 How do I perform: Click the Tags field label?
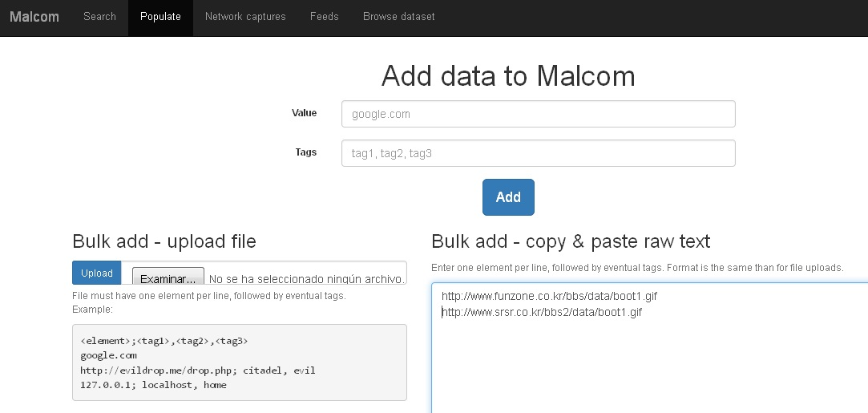point(305,152)
